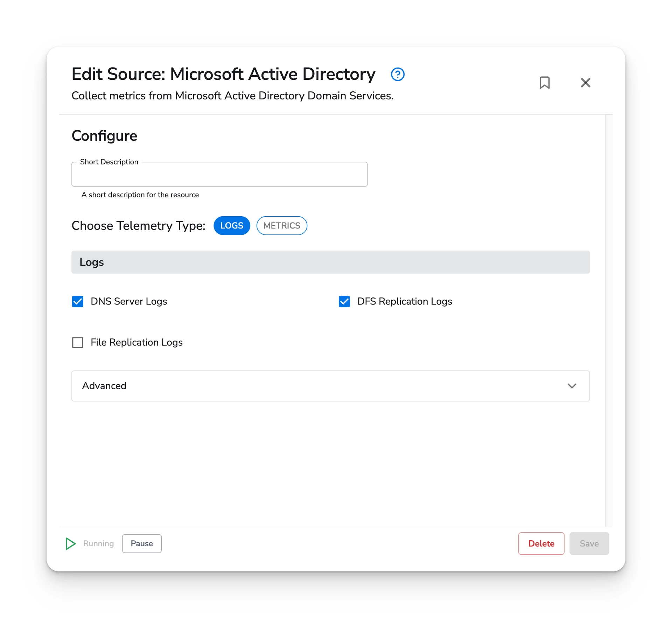Click the green Running play icon
672x618 pixels.
click(70, 543)
